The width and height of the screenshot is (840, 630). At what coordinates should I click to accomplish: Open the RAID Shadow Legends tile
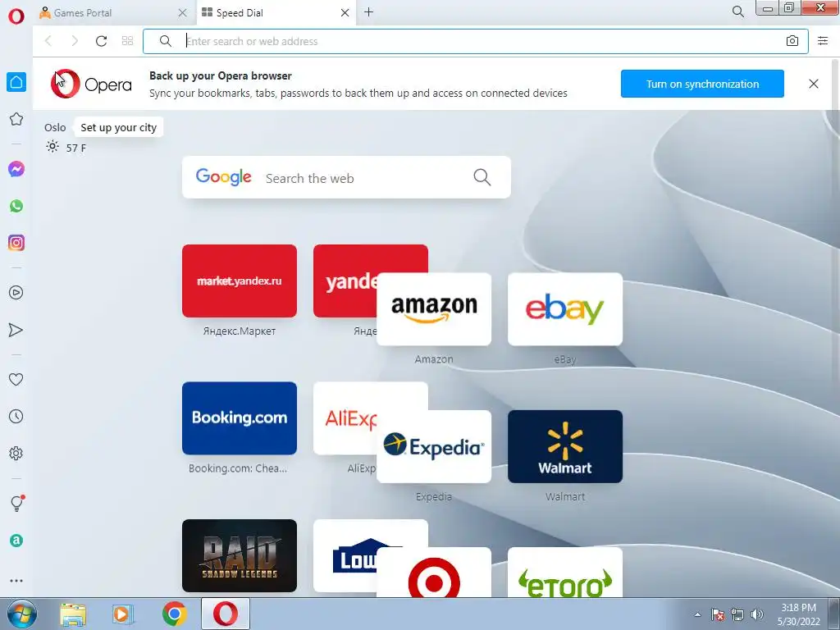click(x=240, y=555)
